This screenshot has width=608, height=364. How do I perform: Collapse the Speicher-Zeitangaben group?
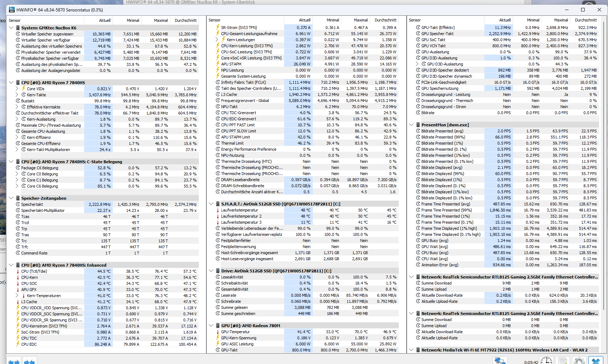(11, 198)
